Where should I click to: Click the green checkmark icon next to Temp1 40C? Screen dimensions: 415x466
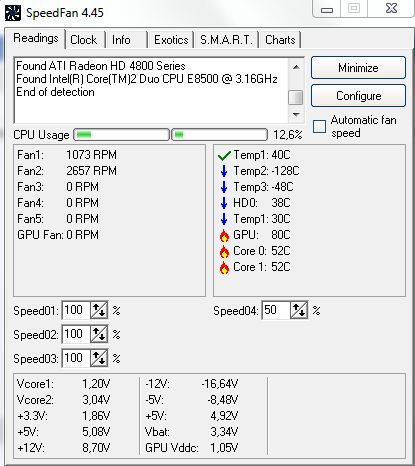click(x=224, y=155)
